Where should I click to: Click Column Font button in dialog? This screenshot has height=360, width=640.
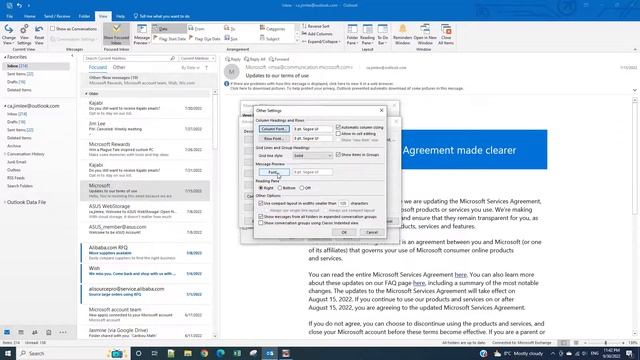274,129
